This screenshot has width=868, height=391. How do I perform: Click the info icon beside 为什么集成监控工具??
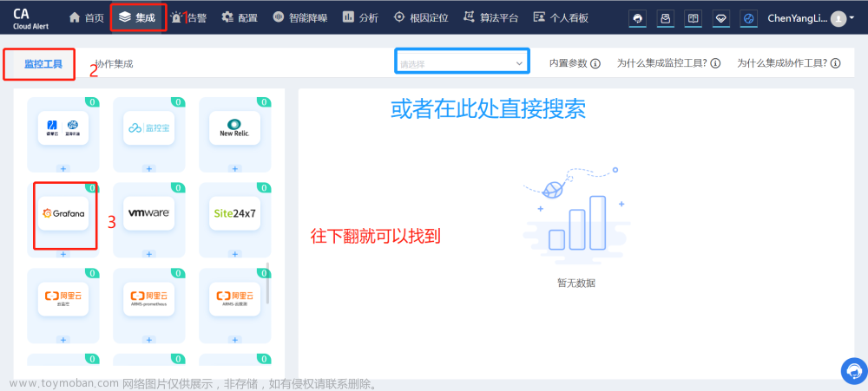point(715,63)
